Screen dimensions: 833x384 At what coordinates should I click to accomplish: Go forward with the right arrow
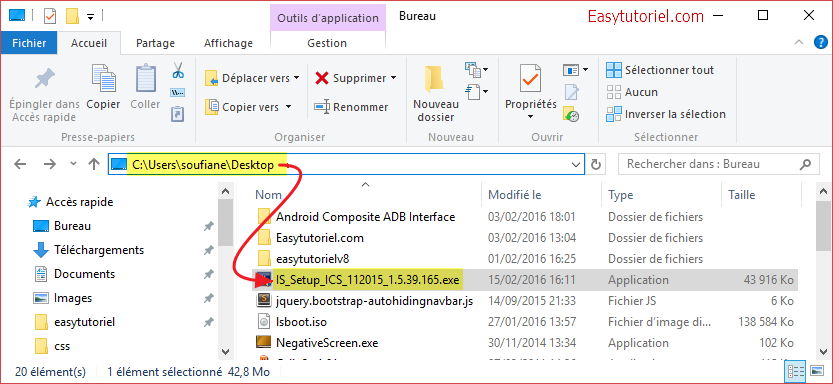click(x=50, y=165)
